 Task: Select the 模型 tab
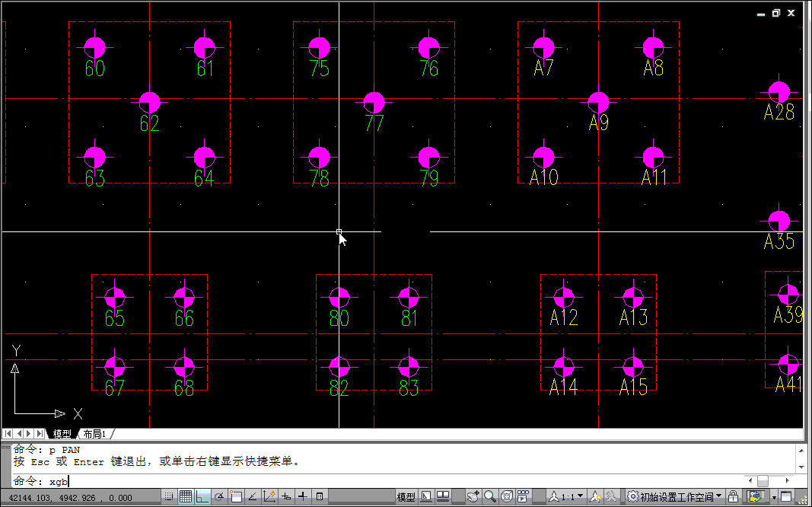click(x=62, y=433)
